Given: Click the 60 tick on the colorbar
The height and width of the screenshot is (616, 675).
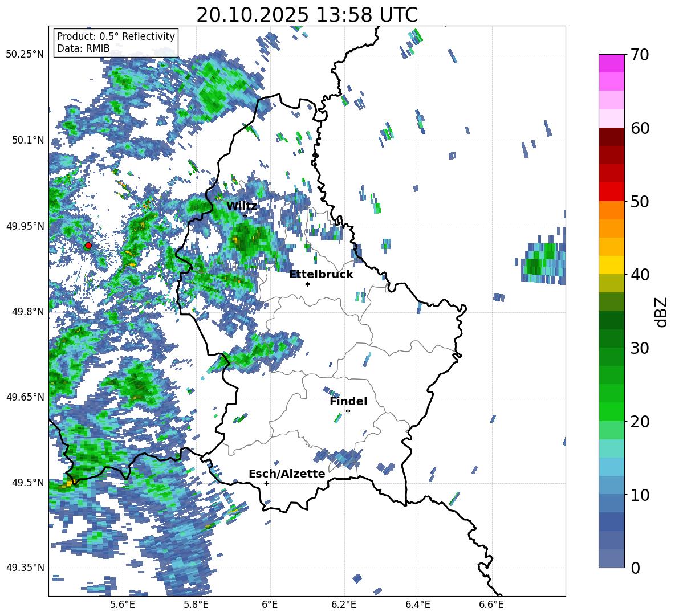Looking at the screenshot, I should tap(639, 128).
